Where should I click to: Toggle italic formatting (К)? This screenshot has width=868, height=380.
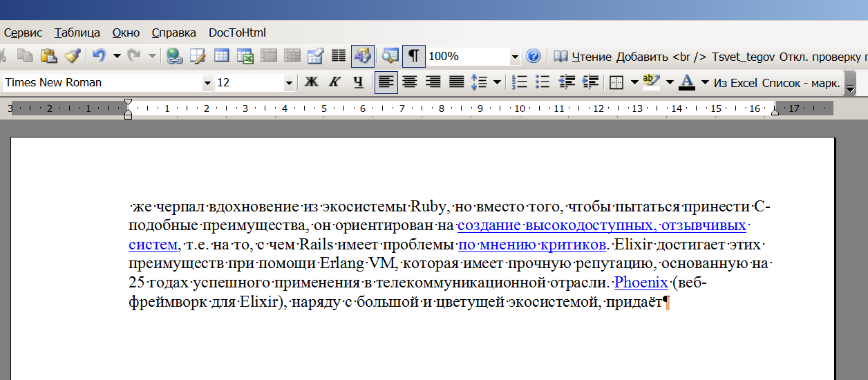[334, 82]
